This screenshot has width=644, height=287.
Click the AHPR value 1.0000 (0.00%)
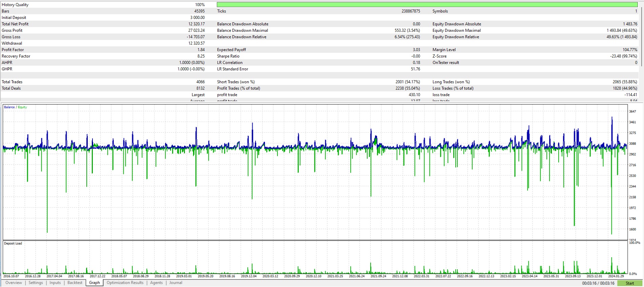[x=192, y=63]
